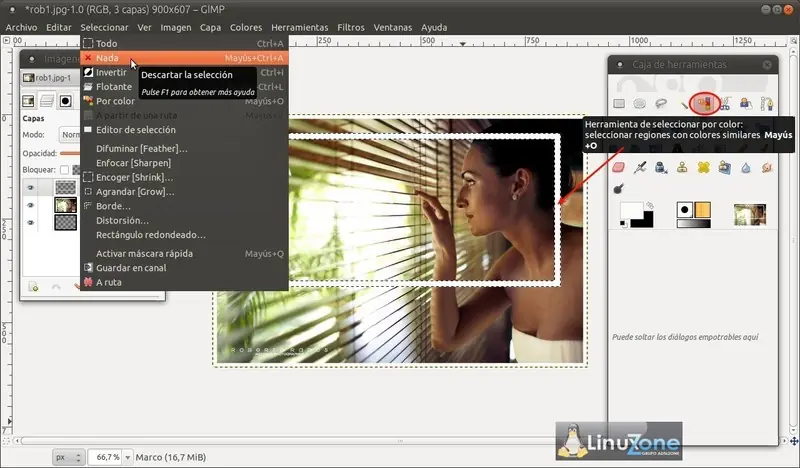
Task: Hide the photo layer via its eye icon
Action: click(x=31, y=205)
